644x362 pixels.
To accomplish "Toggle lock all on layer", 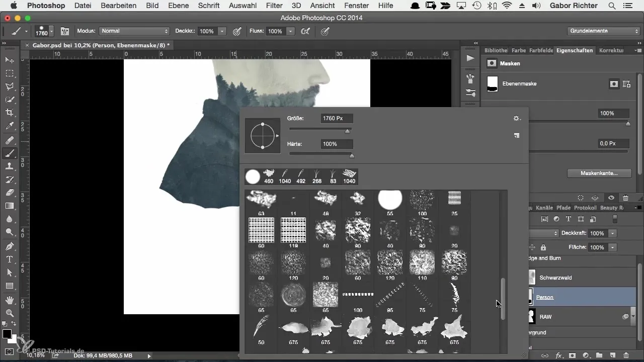I will pos(543,247).
